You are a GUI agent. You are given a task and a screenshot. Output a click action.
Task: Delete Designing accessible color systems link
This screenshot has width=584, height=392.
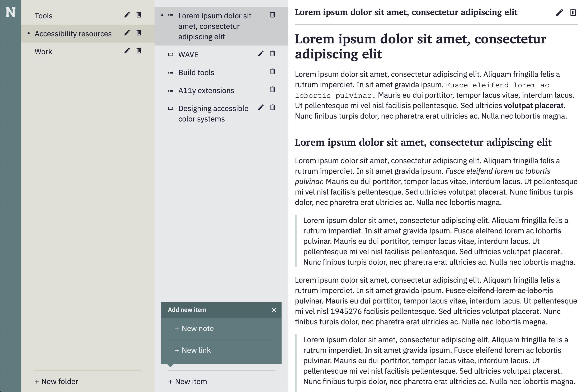click(273, 107)
